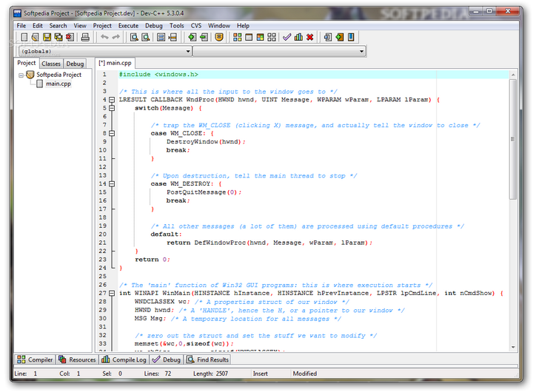Click the editor scroll down arrow
Viewport: 533px width, 392px height.
click(x=512, y=347)
